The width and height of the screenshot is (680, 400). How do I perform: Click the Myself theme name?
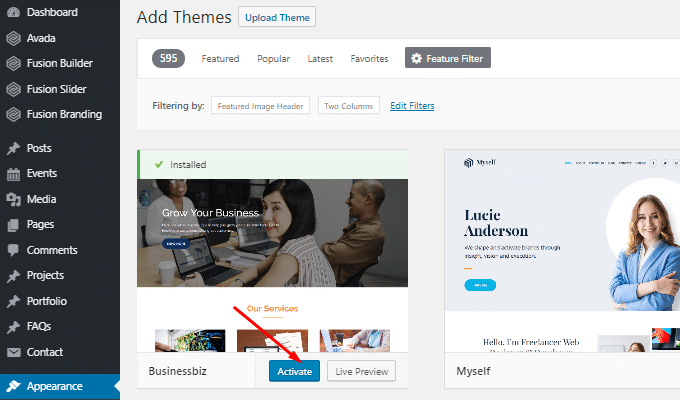pos(473,371)
